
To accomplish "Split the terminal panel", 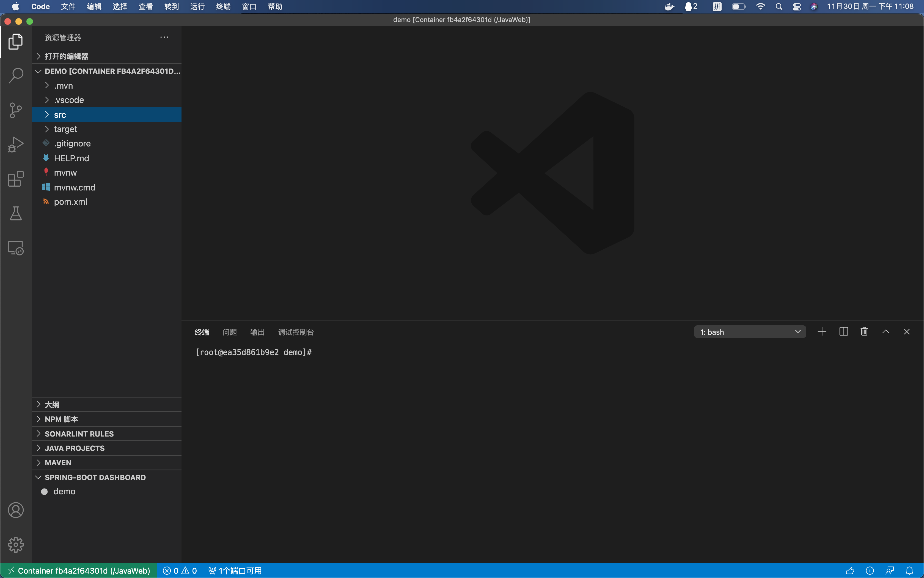I will 843,331.
